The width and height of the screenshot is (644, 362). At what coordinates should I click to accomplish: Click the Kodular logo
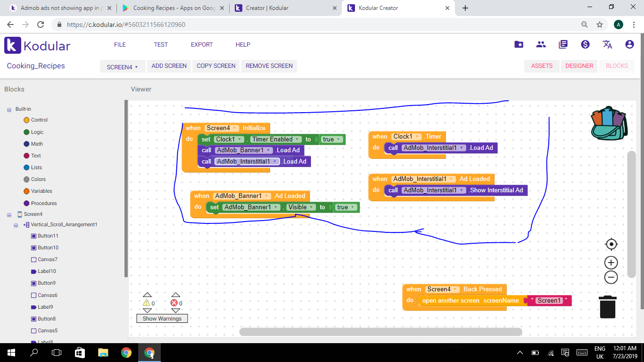coord(37,45)
